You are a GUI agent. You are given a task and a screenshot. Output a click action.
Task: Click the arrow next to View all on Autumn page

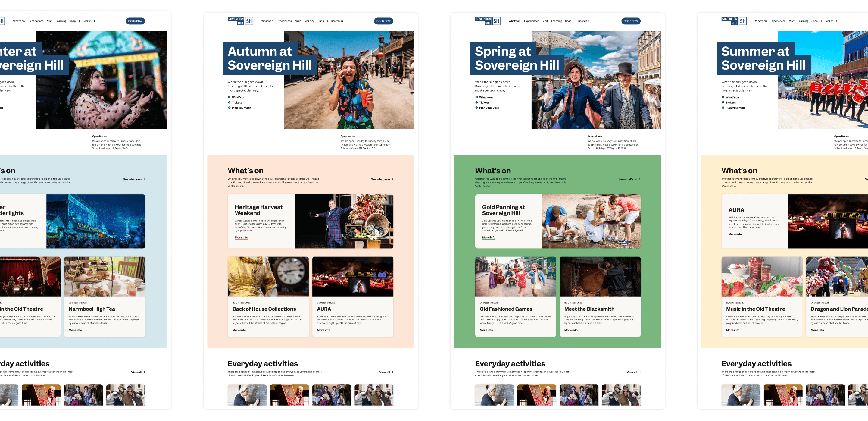pos(392,372)
